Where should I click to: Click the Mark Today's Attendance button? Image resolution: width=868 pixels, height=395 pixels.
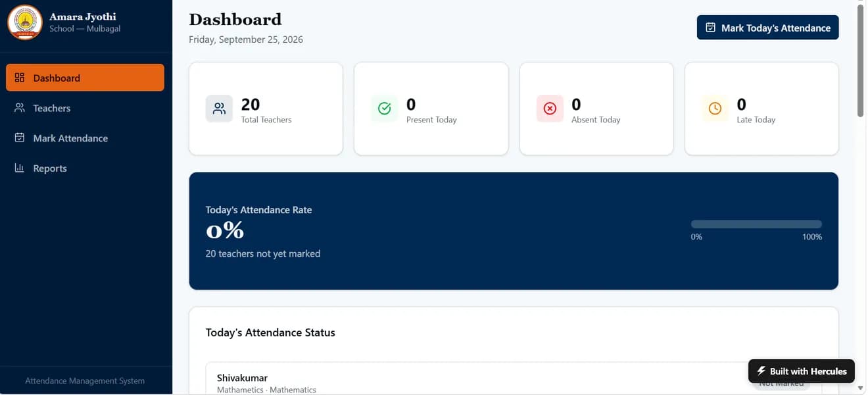point(767,28)
